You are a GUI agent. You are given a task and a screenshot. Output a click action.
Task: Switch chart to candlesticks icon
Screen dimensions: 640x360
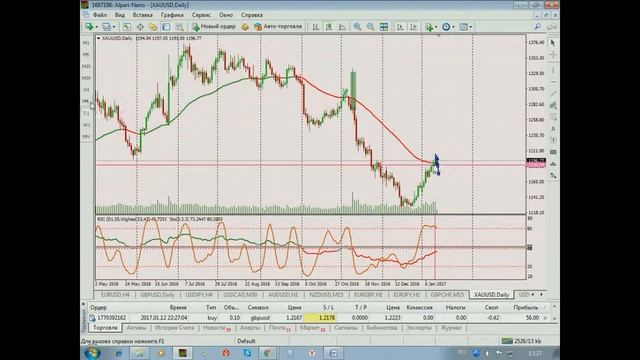pos(329,27)
